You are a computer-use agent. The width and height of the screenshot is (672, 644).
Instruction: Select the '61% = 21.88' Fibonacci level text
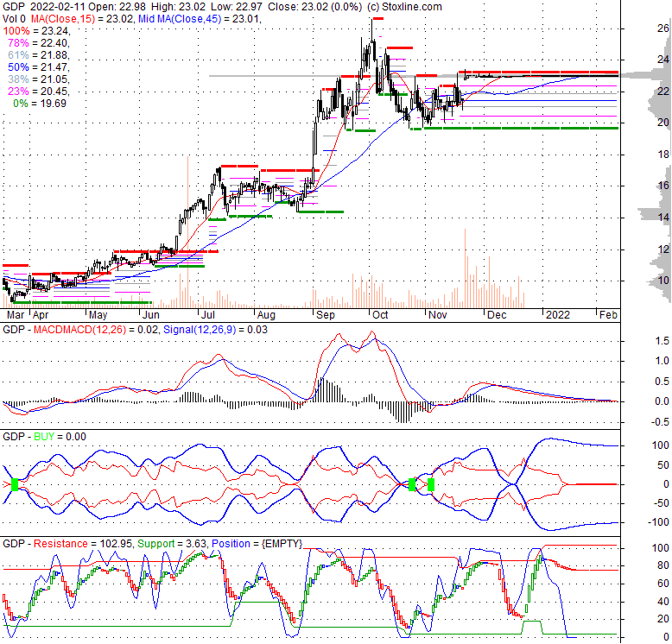pyautogui.click(x=39, y=54)
